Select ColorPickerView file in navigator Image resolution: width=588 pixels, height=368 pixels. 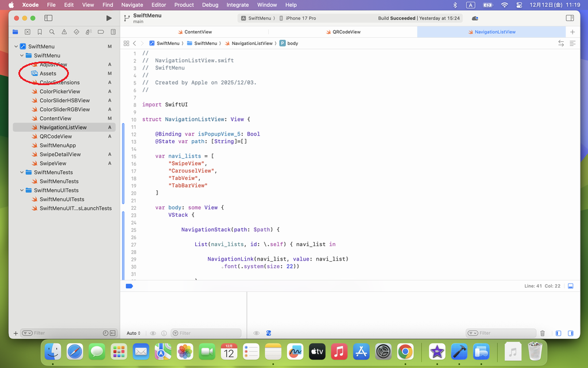click(x=60, y=91)
